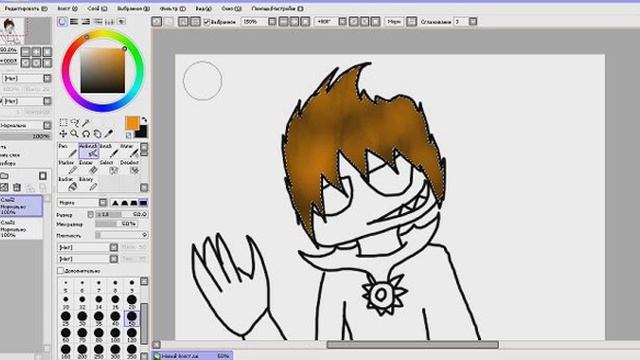Pick brush size preset 50
This screenshot has height=360, width=640.
[x=131, y=318]
